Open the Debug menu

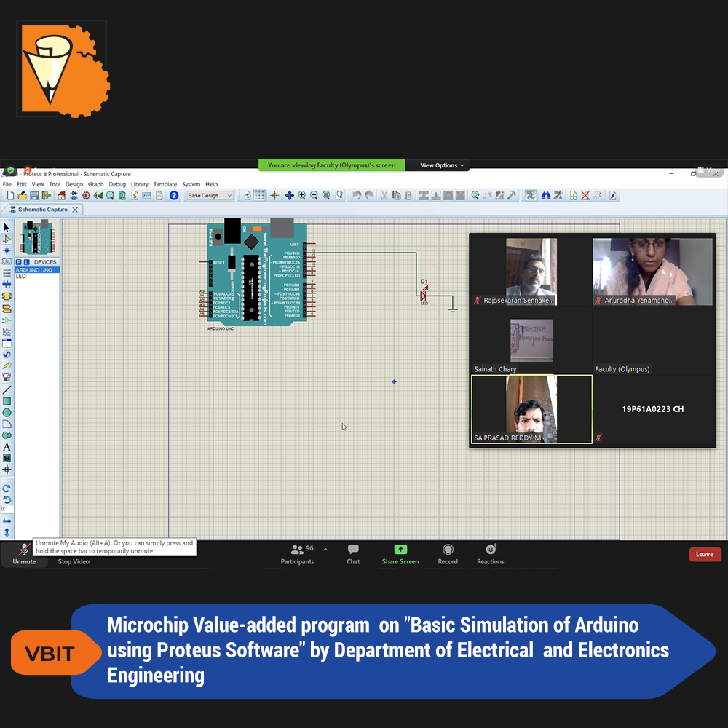click(117, 184)
